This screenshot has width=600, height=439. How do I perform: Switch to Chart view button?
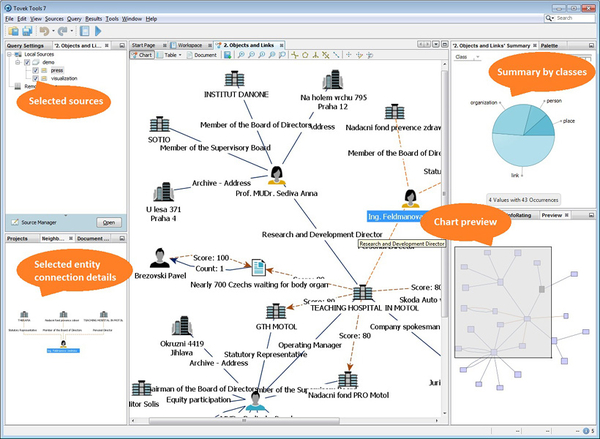pos(142,55)
